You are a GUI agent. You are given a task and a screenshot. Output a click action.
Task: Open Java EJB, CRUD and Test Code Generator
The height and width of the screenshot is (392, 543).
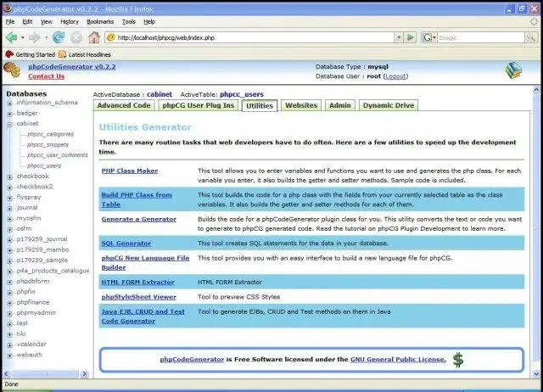coord(143,316)
